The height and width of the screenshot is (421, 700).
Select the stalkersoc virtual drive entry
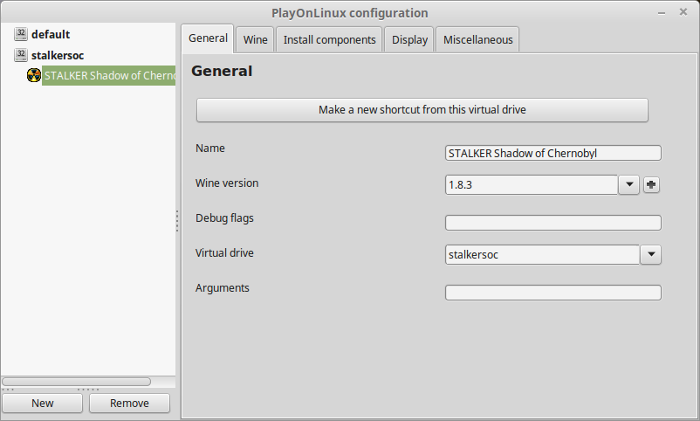click(x=58, y=55)
